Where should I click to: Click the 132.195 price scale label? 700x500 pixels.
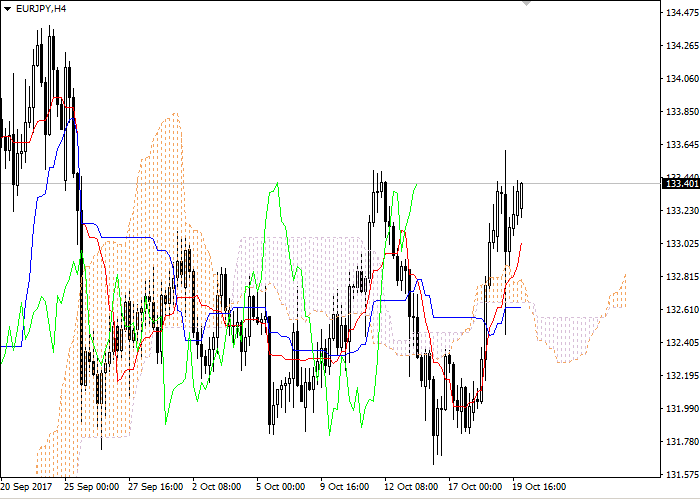[682, 375]
